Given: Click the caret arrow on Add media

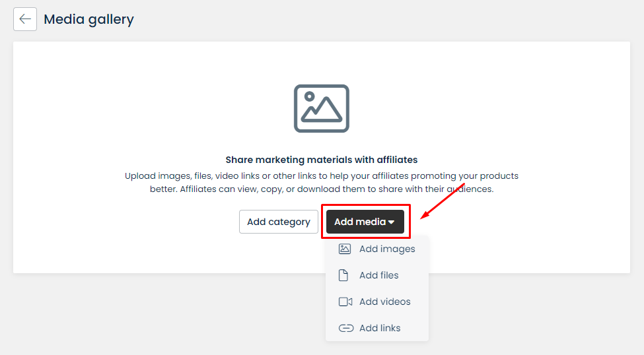Looking at the screenshot, I should pos(392,222).
